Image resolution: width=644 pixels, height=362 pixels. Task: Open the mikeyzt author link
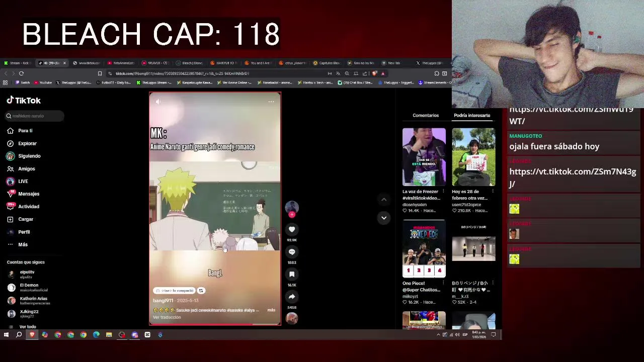coord(411,297)
